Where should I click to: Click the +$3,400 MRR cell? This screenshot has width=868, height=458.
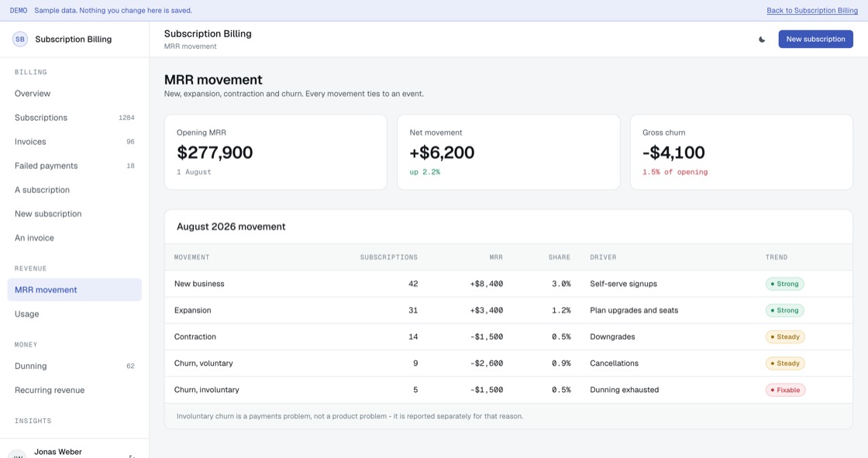[487, 310]
